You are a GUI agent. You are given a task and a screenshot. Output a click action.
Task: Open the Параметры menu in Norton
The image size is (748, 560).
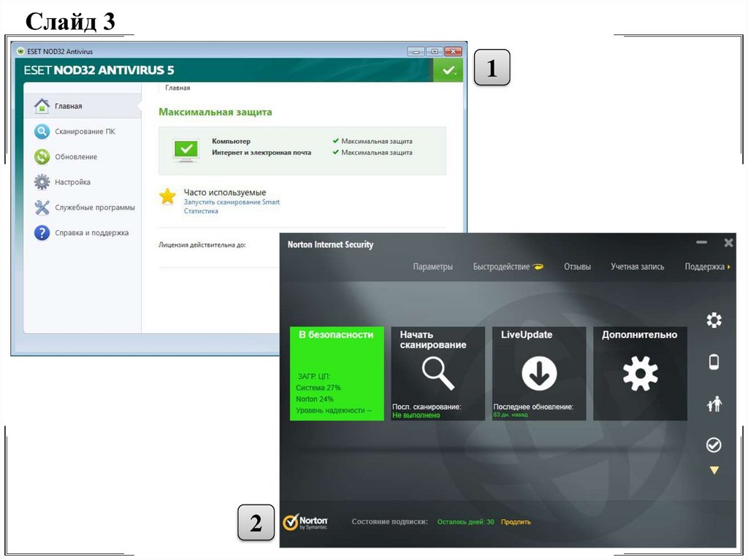pos(432,267)
